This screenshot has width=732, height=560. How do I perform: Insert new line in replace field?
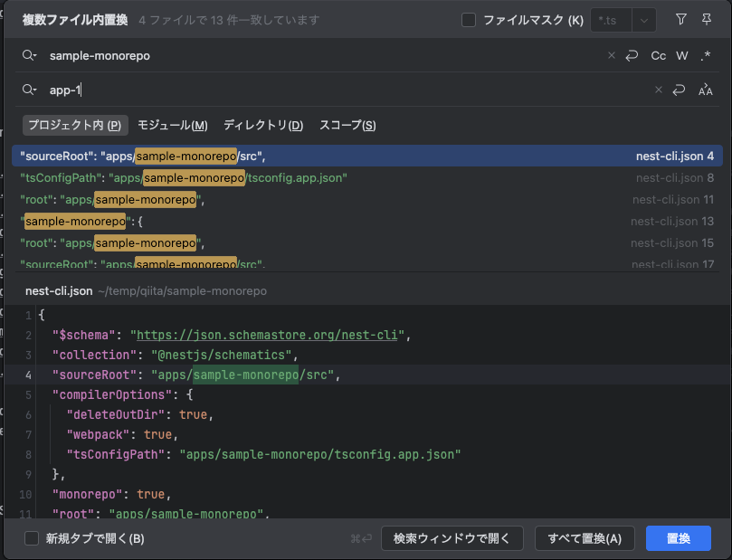[679, 90]
